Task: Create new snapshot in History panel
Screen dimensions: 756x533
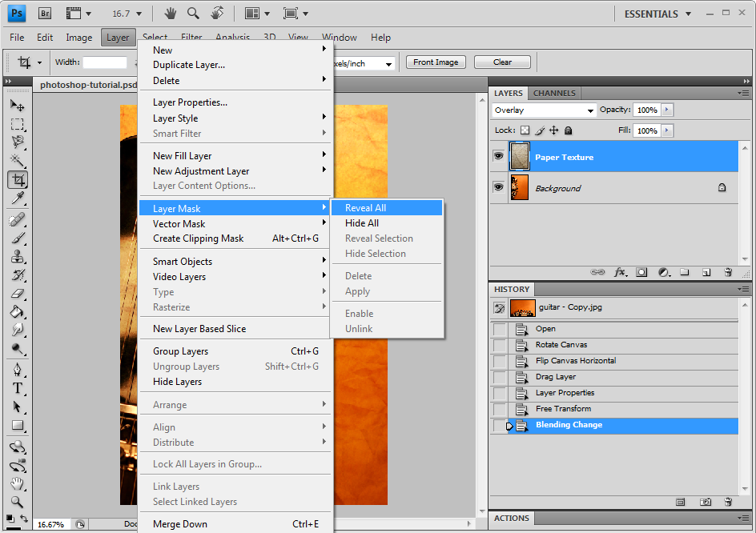Action: 706,502
